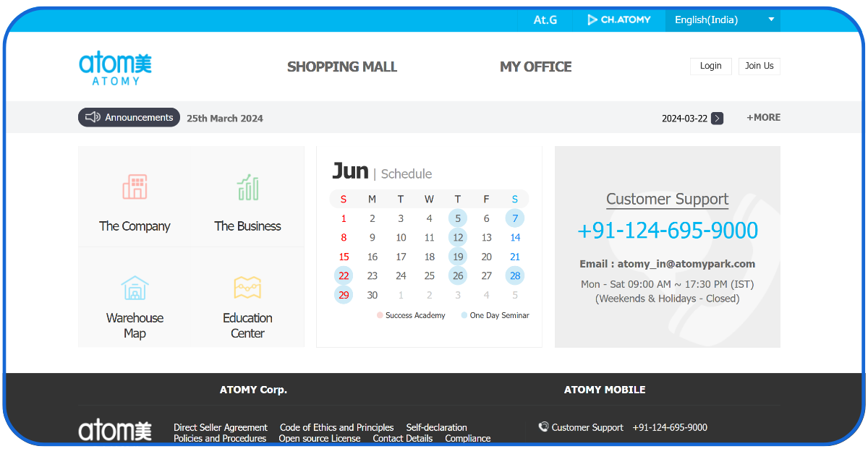Click the Schedule heading text
Screen dimensions: 868x454
(407, 174)
